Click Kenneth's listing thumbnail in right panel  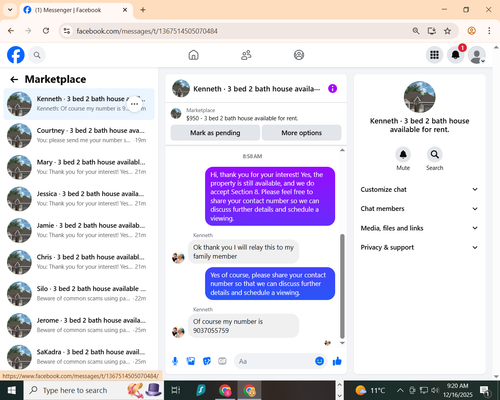(x=419, y=97)
